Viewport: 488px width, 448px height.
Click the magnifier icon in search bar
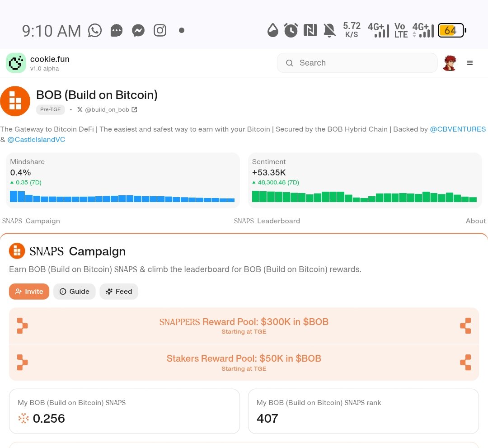290,63
